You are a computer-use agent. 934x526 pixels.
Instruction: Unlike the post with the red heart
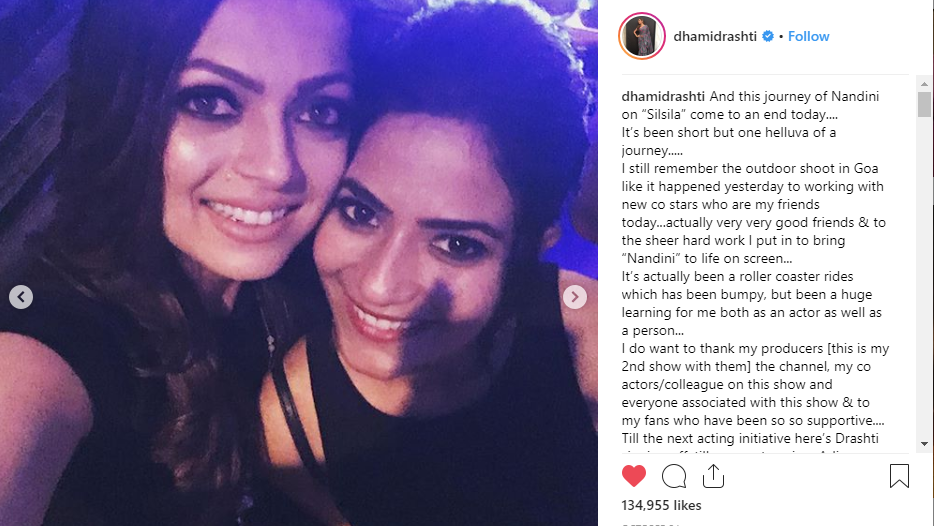tap(634, 476)
